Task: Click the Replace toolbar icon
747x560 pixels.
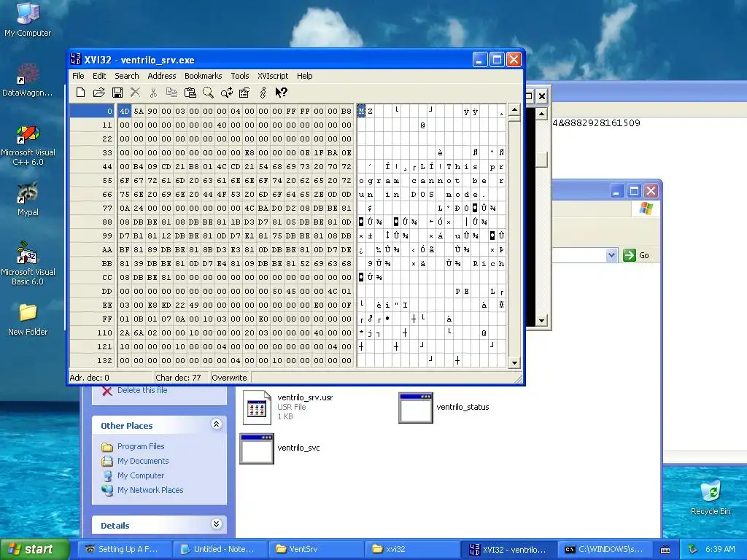Action: (x=227, y=93)
